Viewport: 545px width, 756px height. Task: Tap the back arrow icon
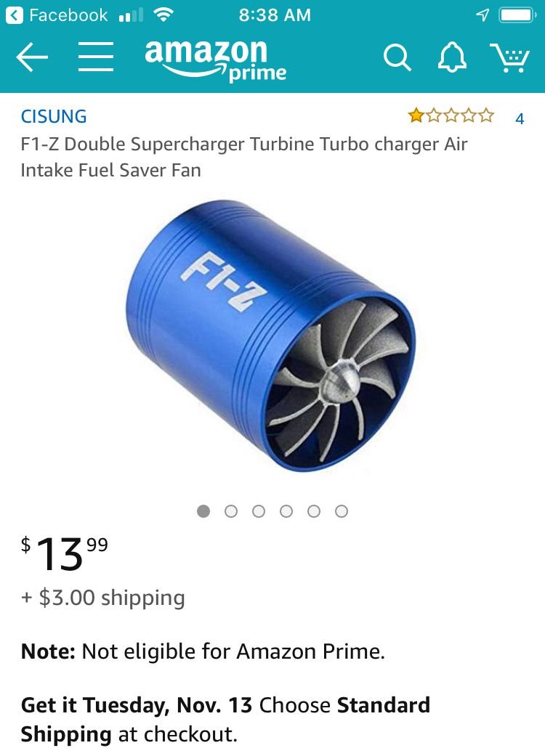32,57
